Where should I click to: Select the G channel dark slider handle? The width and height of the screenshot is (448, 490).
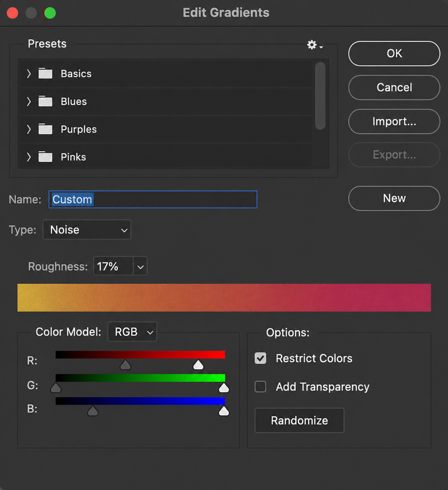pos(56,388)
